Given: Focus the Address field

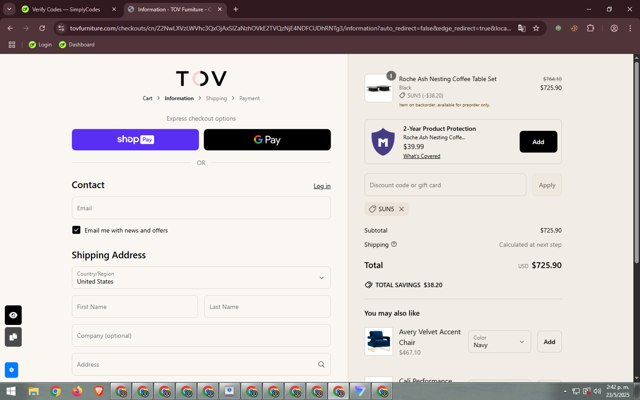Looking at the screenshot, I should click(201, 364).
